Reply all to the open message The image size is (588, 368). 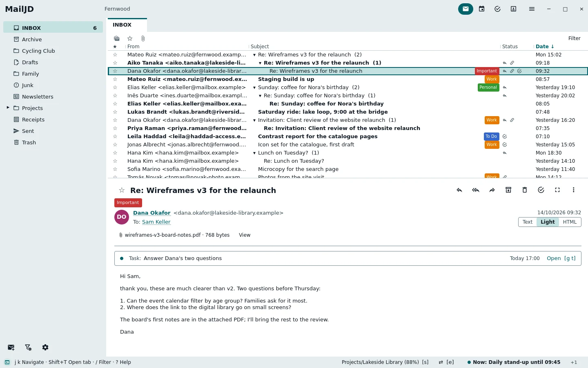click(476, 190)
